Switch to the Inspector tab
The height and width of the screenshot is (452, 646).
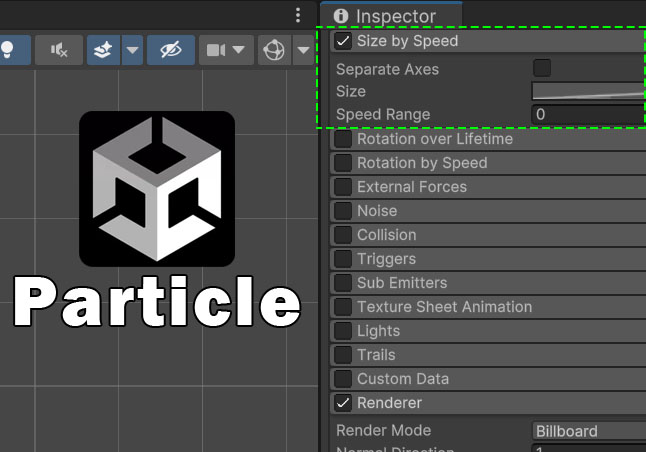(x=395, y=16)
